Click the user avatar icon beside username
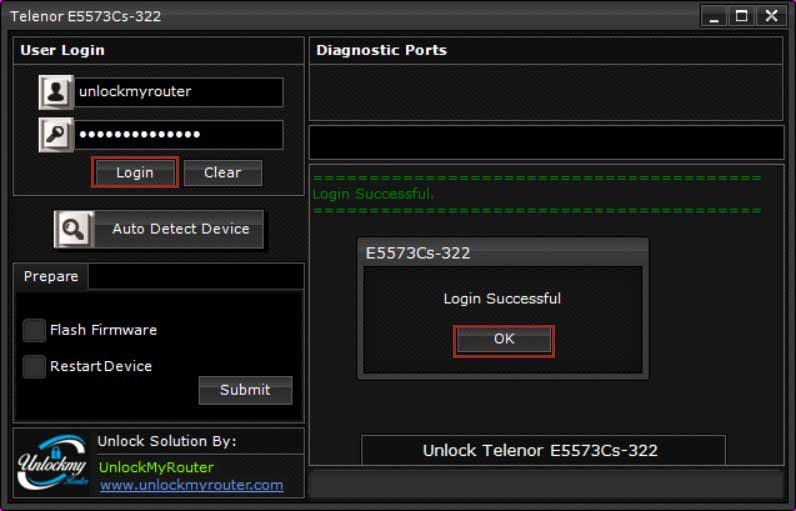 tap(56, 92)
